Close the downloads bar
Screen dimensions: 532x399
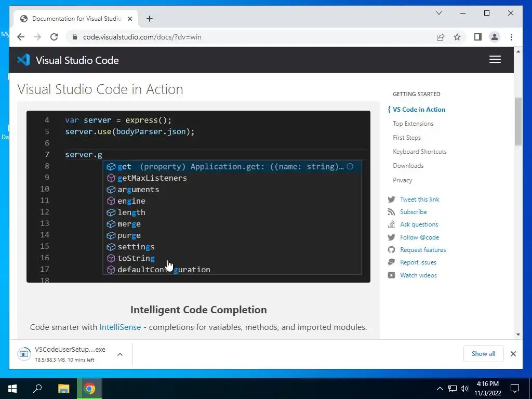pyautogui.click(x=513, y=354)
